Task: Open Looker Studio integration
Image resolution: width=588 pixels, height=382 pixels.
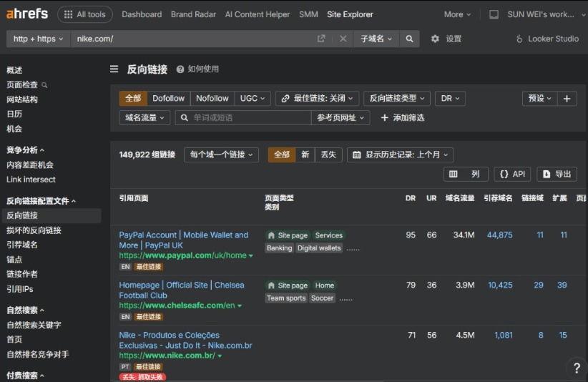Action: [547, 39]
